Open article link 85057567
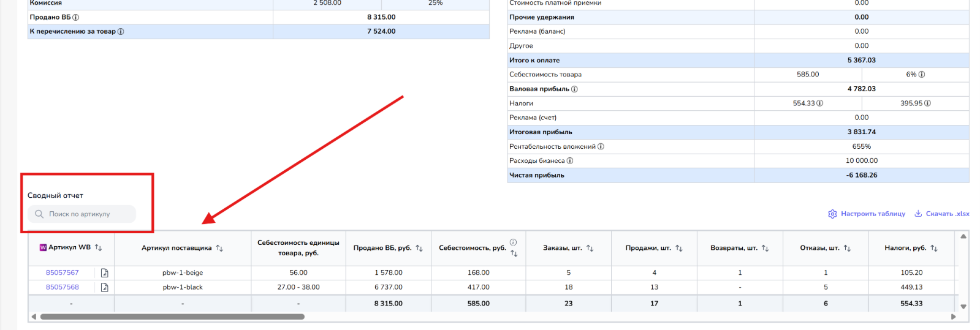 (63, 273)
